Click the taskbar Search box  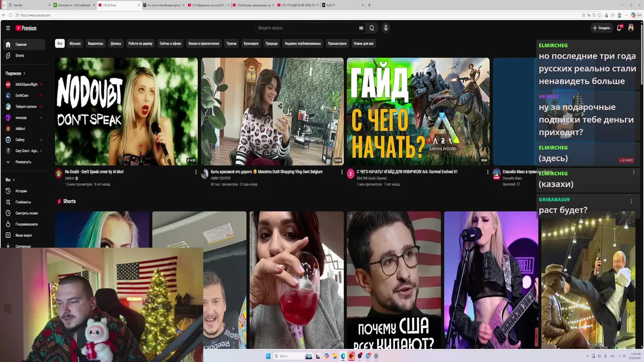293,356
